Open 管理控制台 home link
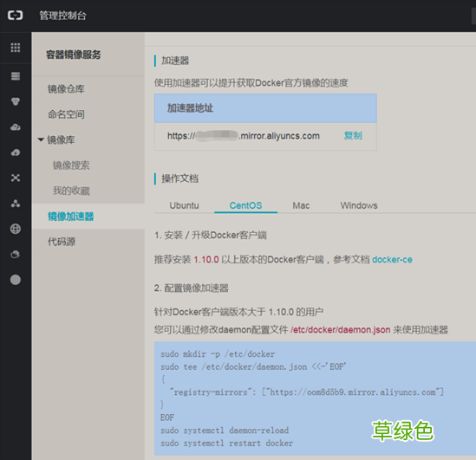Image resolution: width=476 pixels, height=460 pixels. 63,16
